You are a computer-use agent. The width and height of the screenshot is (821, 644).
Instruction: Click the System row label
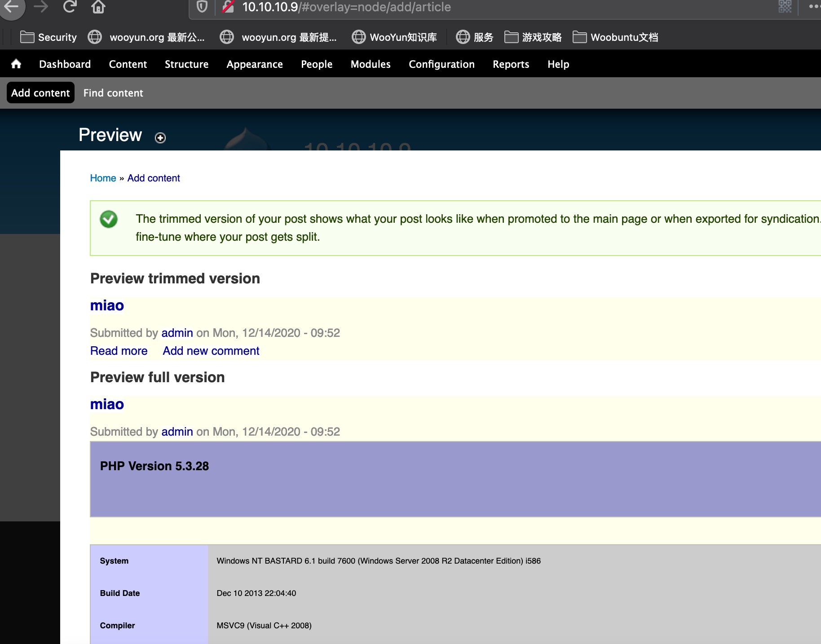(114, 561)
